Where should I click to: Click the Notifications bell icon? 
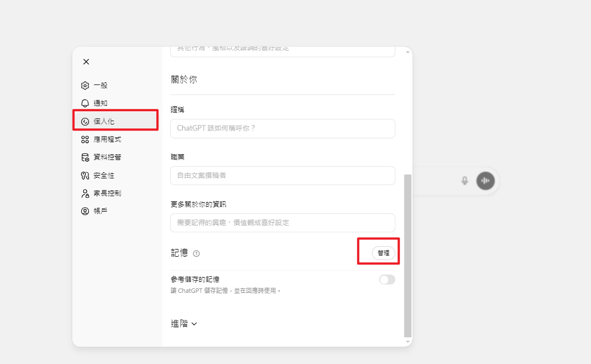pos(85,103)
